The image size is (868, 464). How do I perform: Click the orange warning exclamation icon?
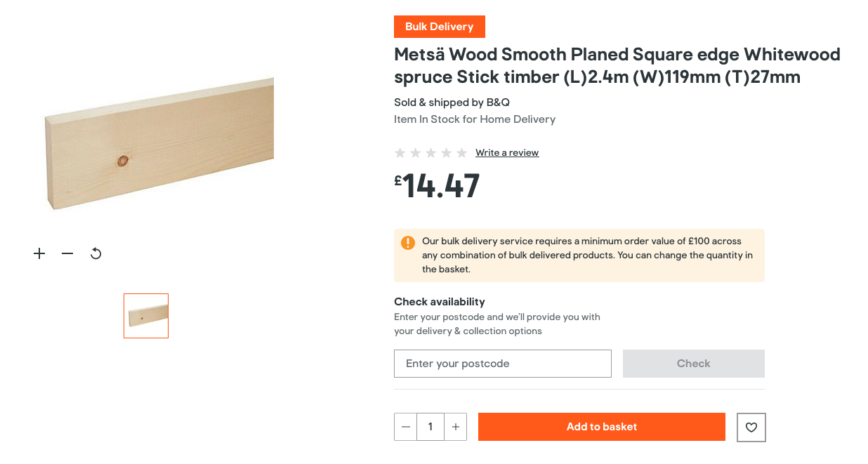pos(407,242)
